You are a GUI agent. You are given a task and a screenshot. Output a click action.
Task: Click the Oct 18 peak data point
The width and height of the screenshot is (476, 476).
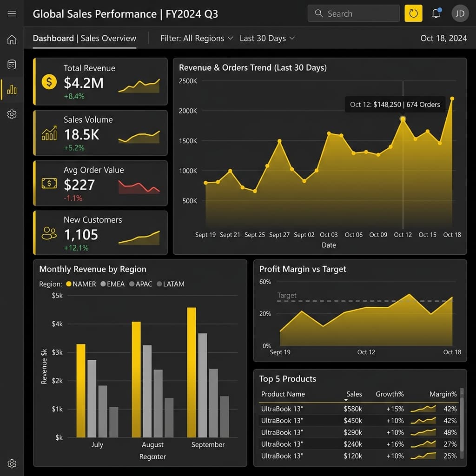452,99
